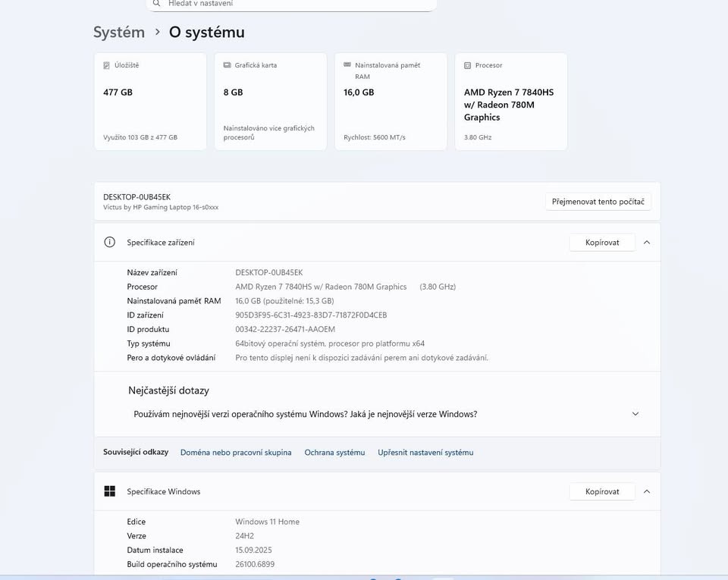Collapse the Specifikace zařízení section
This screenshot has width=728, height=580.
tap(646, 243)
